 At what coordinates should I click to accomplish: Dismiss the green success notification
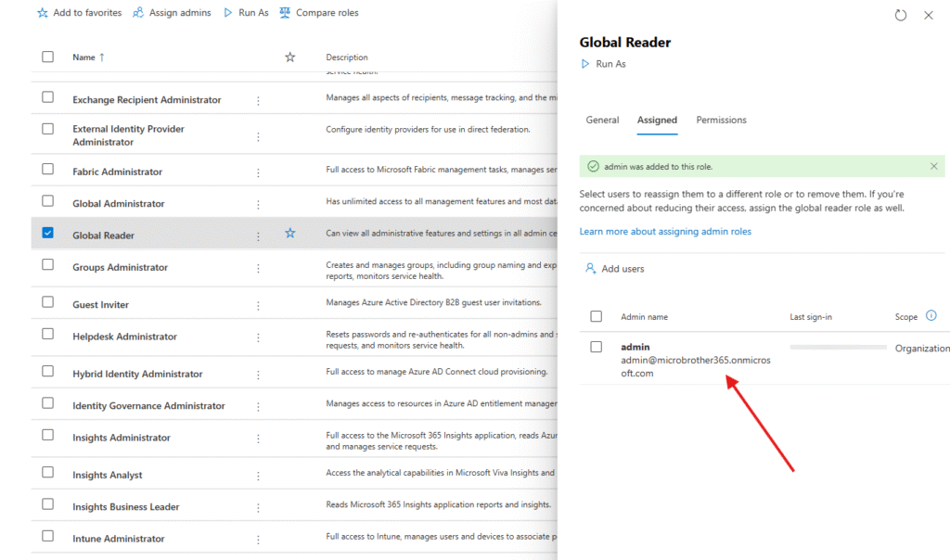[x=933, y=166]
